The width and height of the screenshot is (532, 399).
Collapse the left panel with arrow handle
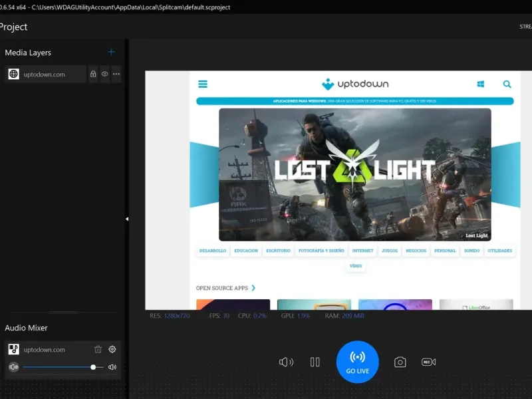tap(127, 219)
